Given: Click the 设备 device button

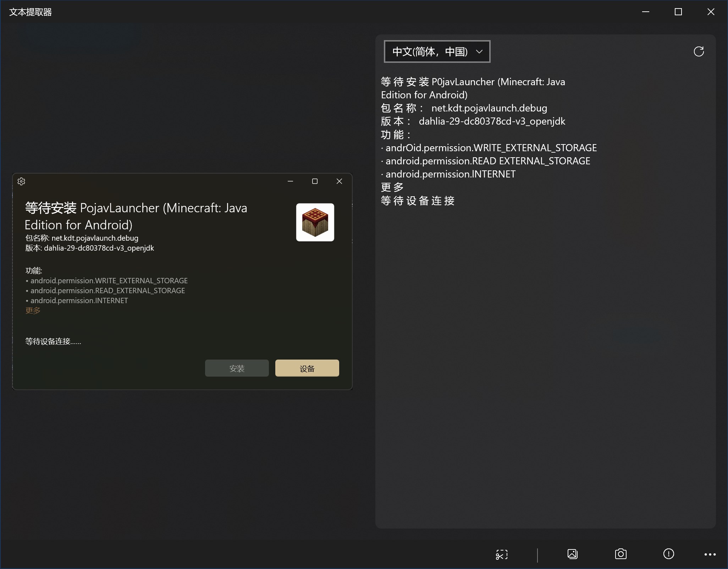Looking at the screenshot, I should pyautogui.click(x=307, y=368).
